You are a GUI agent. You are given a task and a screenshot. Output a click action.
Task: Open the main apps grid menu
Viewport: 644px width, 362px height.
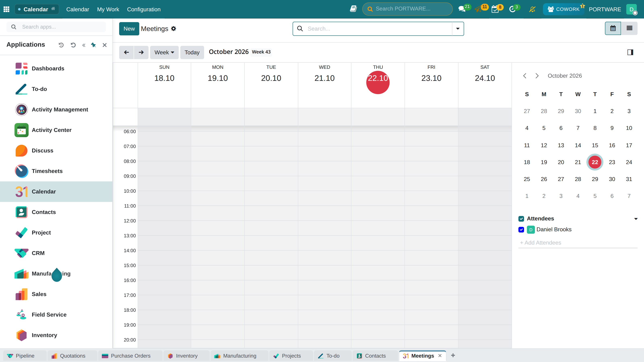click(6, 9)
